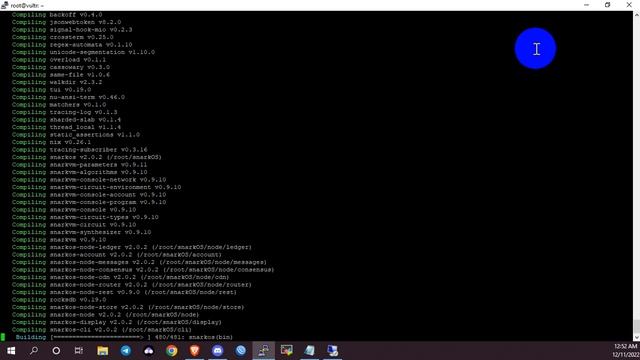The height and width of the screenshot is (360, 640).
Task: Launch Brave browser from taskbar
Action: [195, 351]
